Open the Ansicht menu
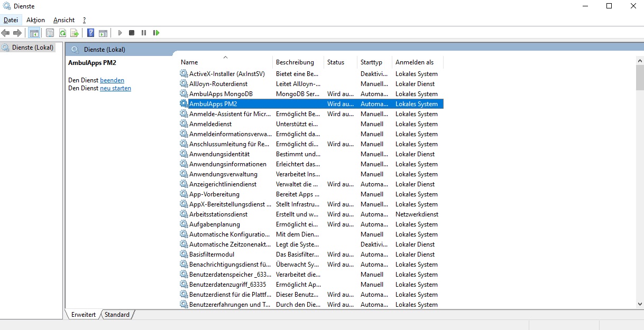Screen dimensions: 644x330 pyautogui.click(x=64, y=20)
